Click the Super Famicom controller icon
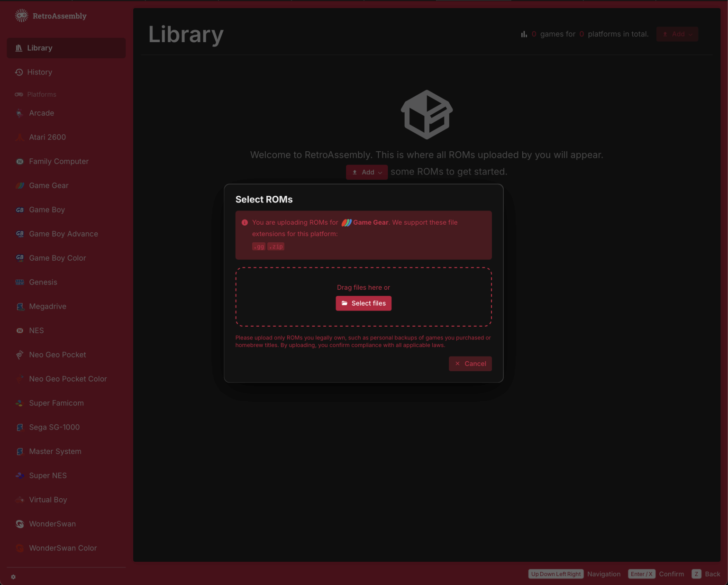This screenshot has height=585, width=728. (20, 403)
